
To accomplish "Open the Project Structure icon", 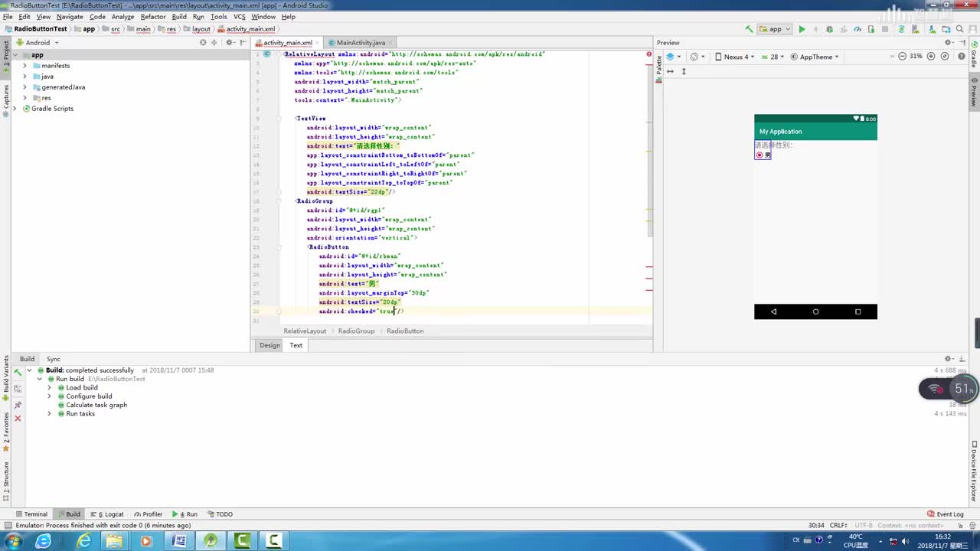I will 946,29.
